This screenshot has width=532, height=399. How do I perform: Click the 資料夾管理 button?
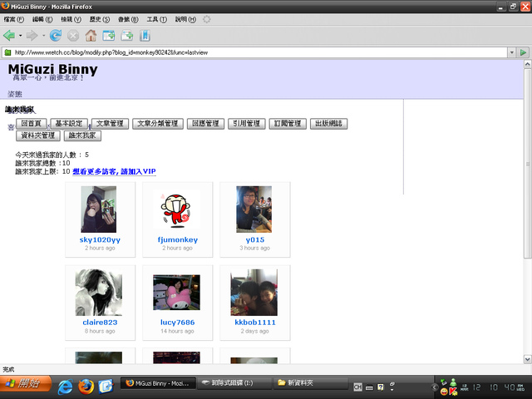[x=38, y=135]
